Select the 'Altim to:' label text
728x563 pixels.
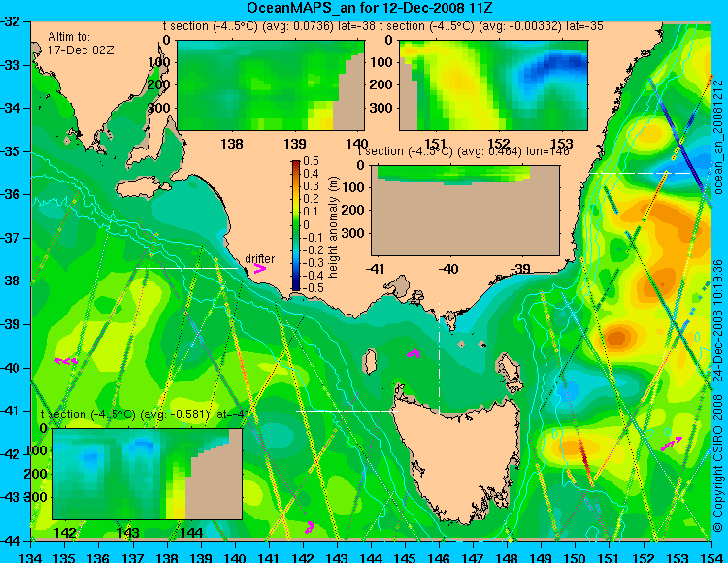69,37
